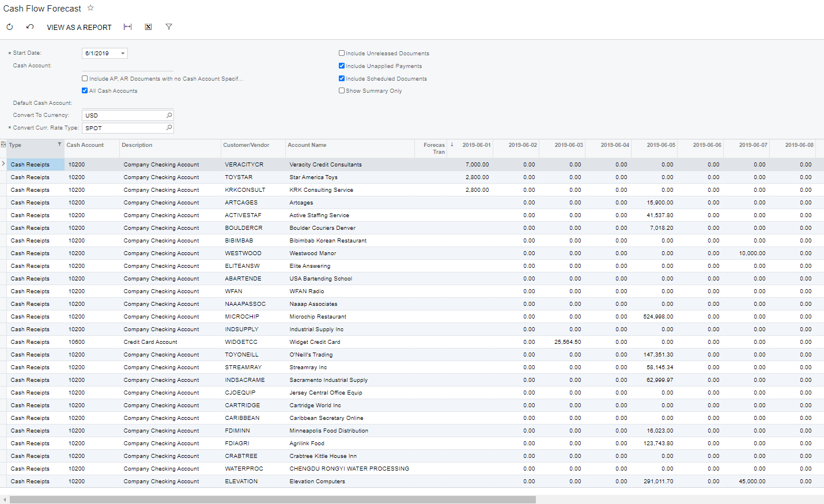This screenshot has height=504, width=824.
Task: Click the undo icon in toolbar
Action: 30,27
